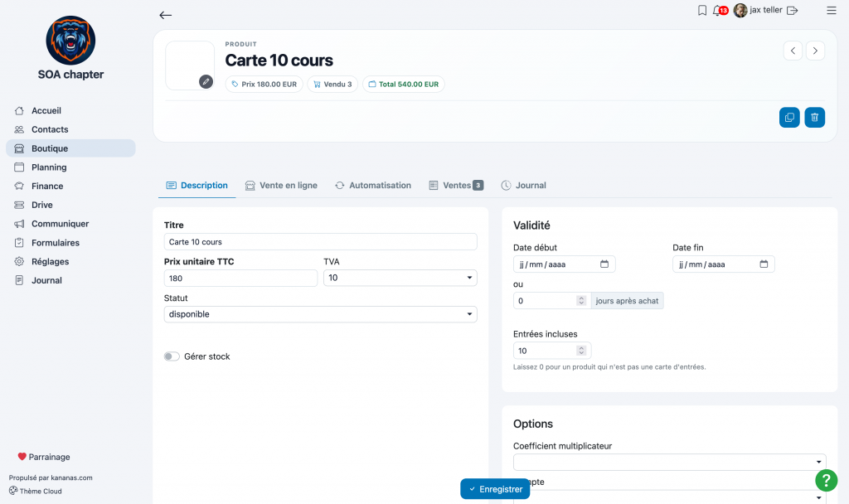Screen dimensions: 849x504
Task: Switch to the Vente en ligne tab
Action: click(x=281, y=185)
